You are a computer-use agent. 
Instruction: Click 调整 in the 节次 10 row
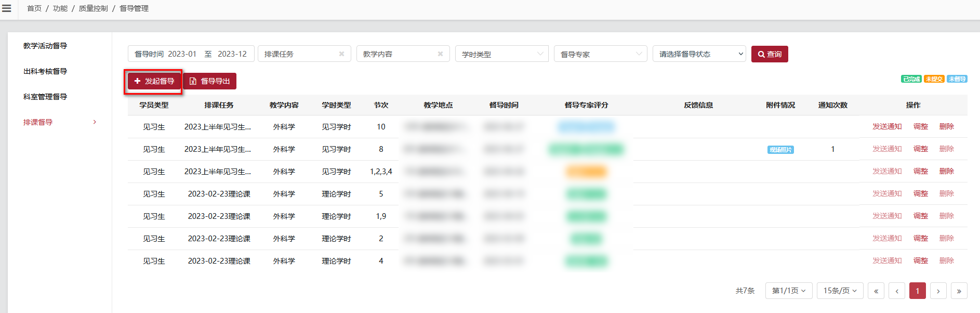(921, 126)
